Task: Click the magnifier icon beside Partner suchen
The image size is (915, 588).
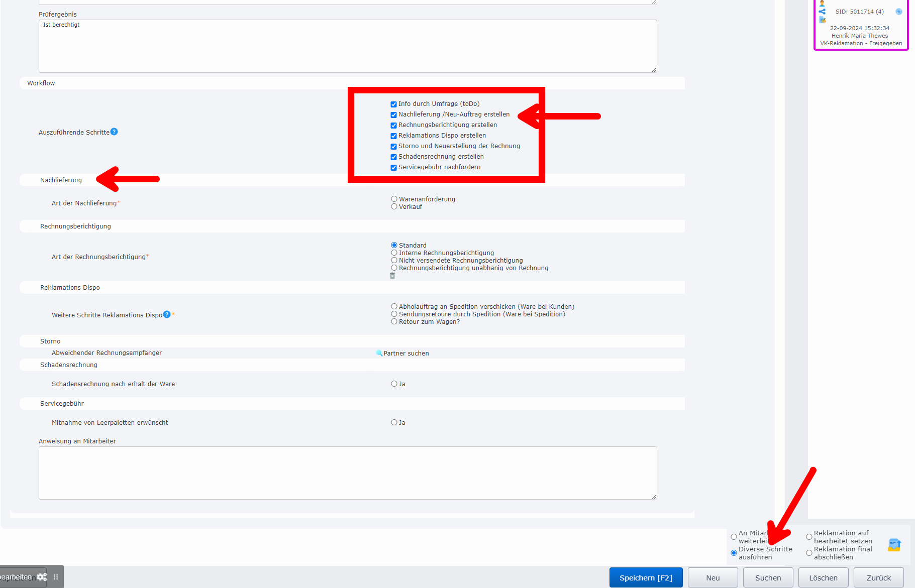Action: coord(379,353)
